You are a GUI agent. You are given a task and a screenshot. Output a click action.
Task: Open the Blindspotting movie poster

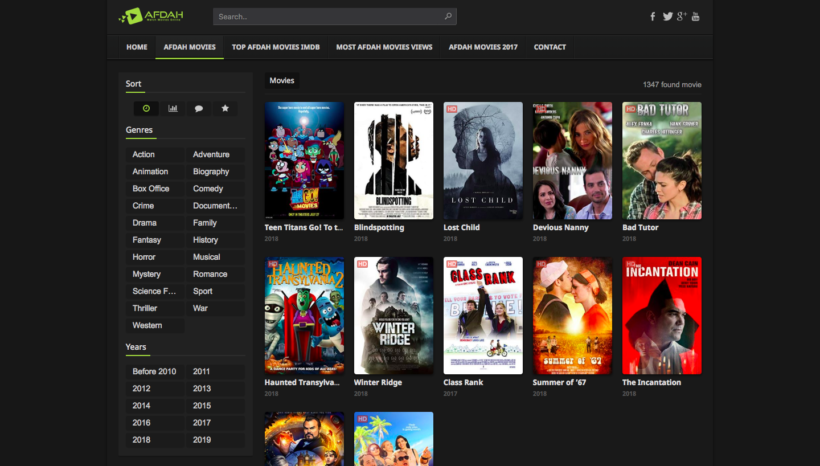pos(393,160)
